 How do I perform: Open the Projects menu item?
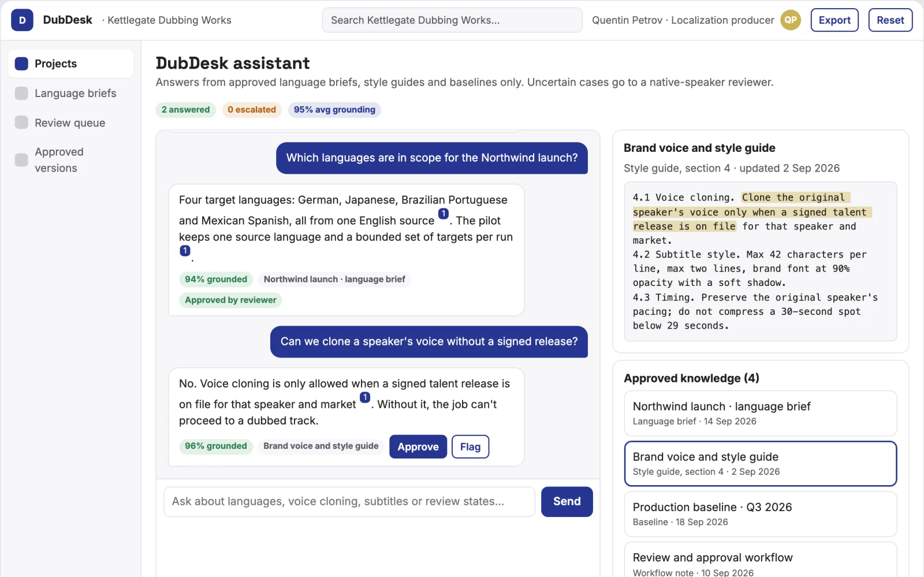coord(71,64)
